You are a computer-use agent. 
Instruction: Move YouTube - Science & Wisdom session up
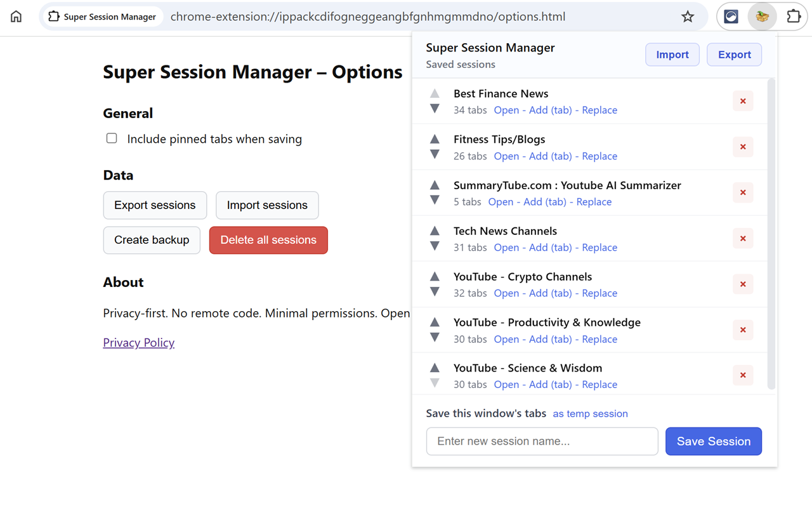(435, 368)
